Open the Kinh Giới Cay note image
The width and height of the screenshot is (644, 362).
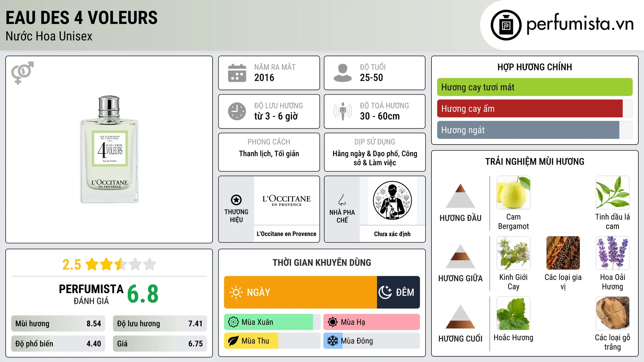(514, 253)
